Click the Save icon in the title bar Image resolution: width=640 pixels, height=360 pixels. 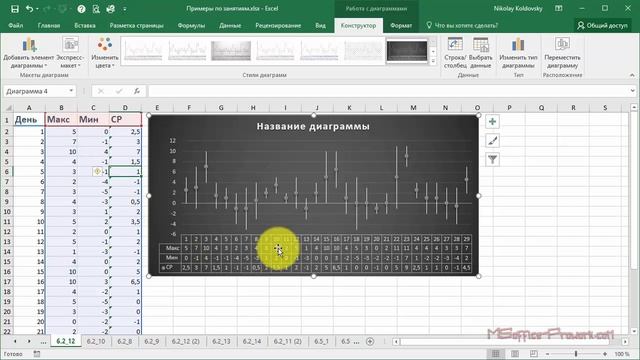pyautogui.click(x=15, y=9)
